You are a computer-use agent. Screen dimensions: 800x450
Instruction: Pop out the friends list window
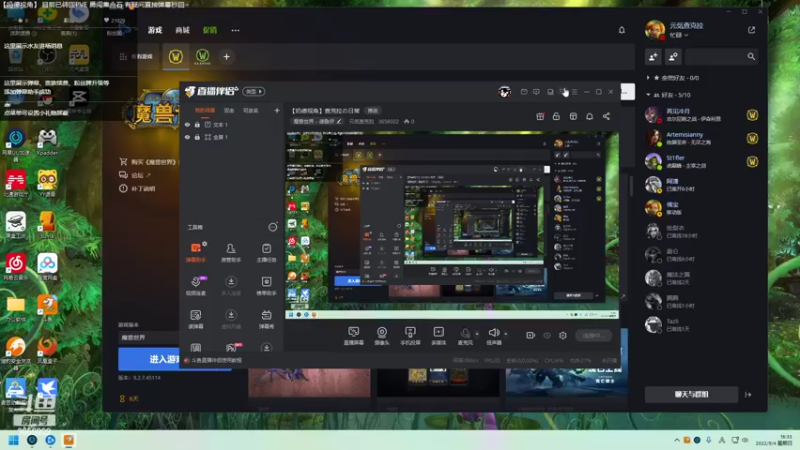[752, 30]
